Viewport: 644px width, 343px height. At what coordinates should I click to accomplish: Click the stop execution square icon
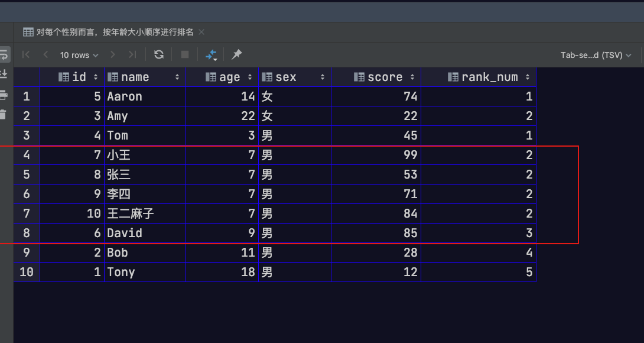click(185, 54)
